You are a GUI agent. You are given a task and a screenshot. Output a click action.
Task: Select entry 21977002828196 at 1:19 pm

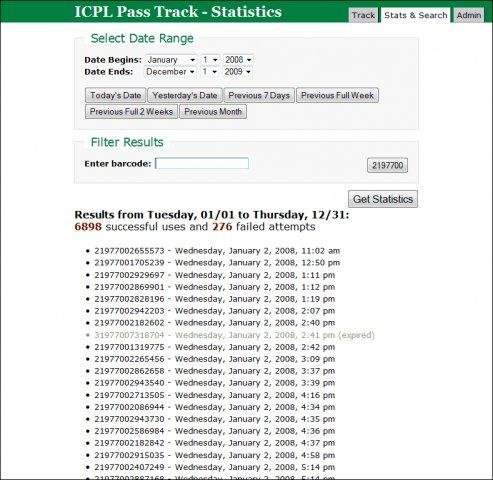(x=215, y=299)
